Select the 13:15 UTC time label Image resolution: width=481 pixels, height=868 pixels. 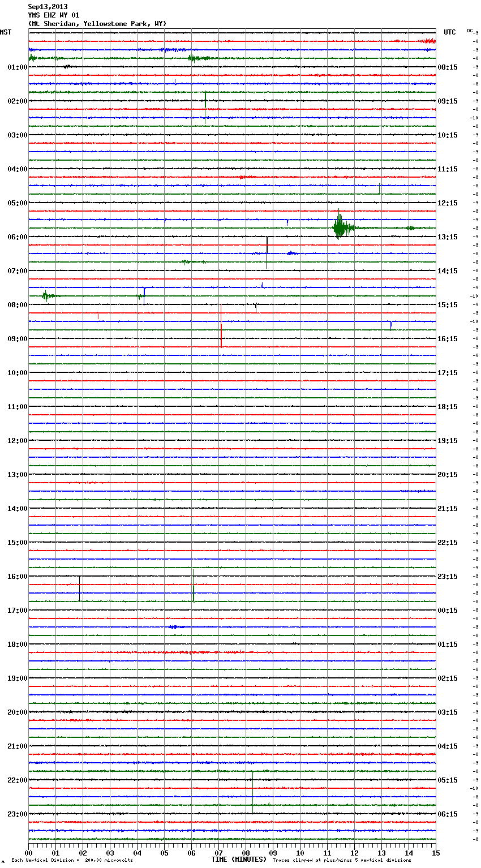coord(448,237)
